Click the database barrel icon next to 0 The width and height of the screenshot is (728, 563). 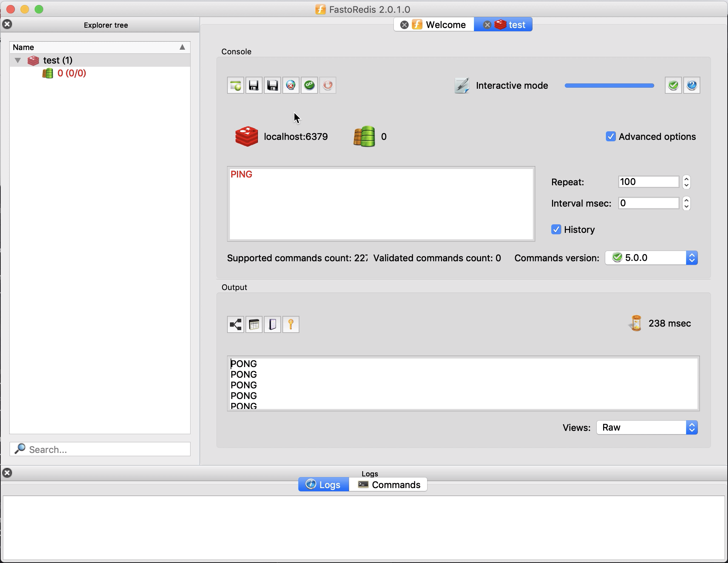(364, 136)
